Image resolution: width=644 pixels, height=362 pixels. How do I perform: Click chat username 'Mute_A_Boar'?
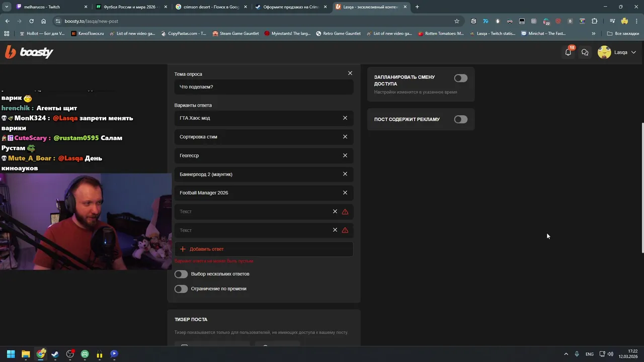coord(30,158)
